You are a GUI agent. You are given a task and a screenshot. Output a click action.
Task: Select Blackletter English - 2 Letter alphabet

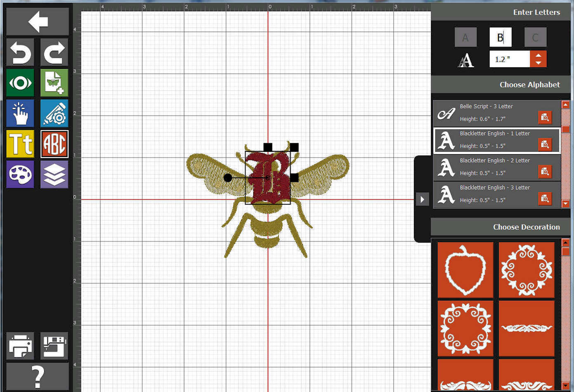(497, 167)
